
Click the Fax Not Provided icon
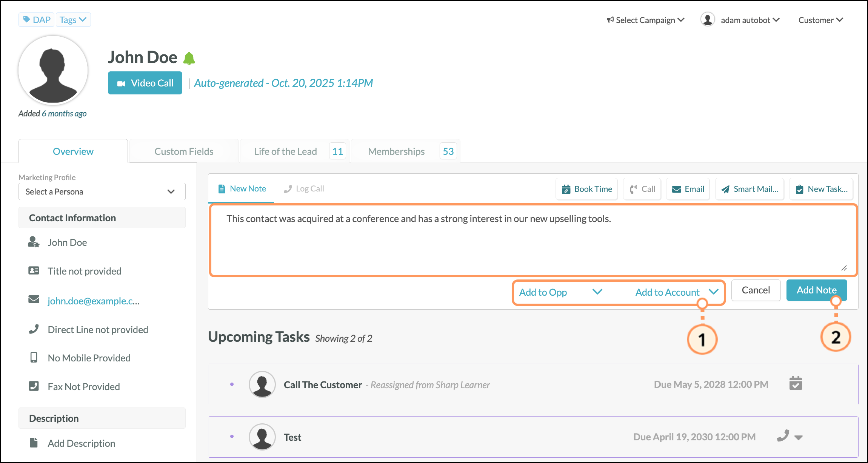tap(34, 386)
